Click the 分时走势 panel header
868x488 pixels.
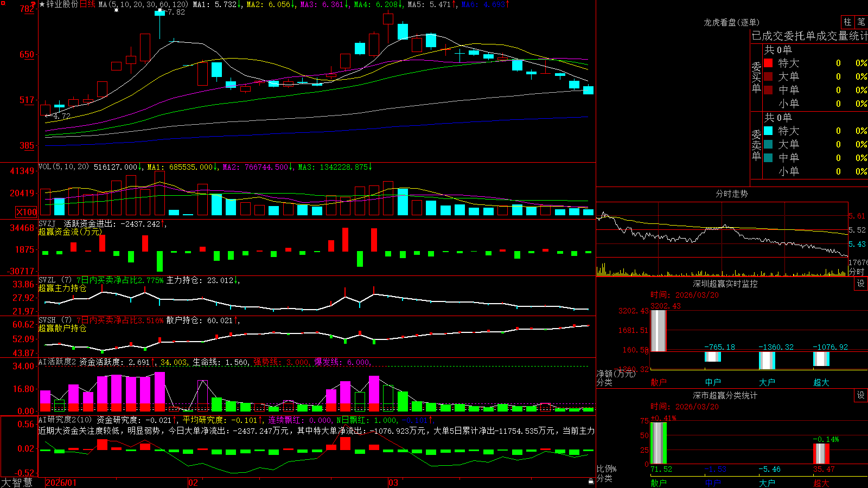click(x=731, y=194)
